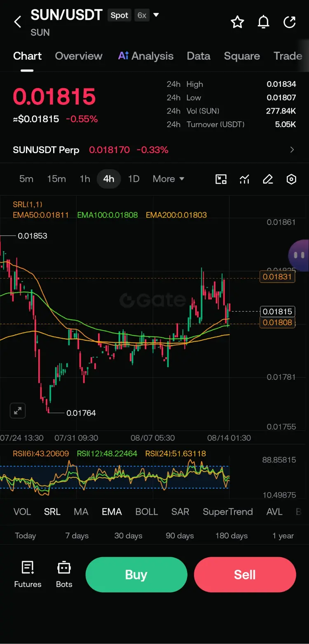Click the 0.01764 low price marker
The image size is (309, 644).
(x=81, y=413)
